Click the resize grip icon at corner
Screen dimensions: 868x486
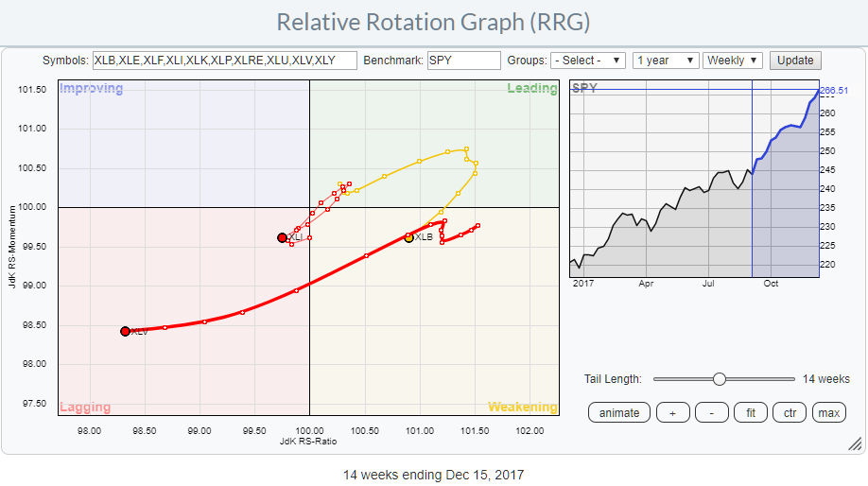click(856, 443)
